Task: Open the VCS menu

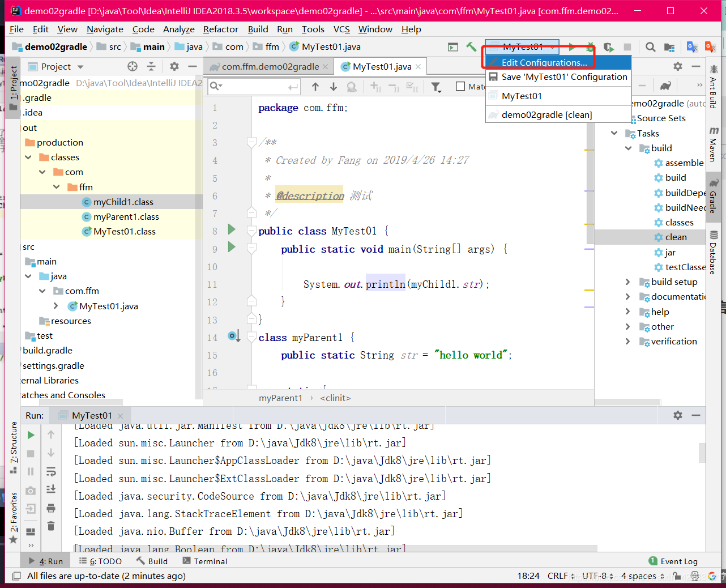Action: coord(341,29)
